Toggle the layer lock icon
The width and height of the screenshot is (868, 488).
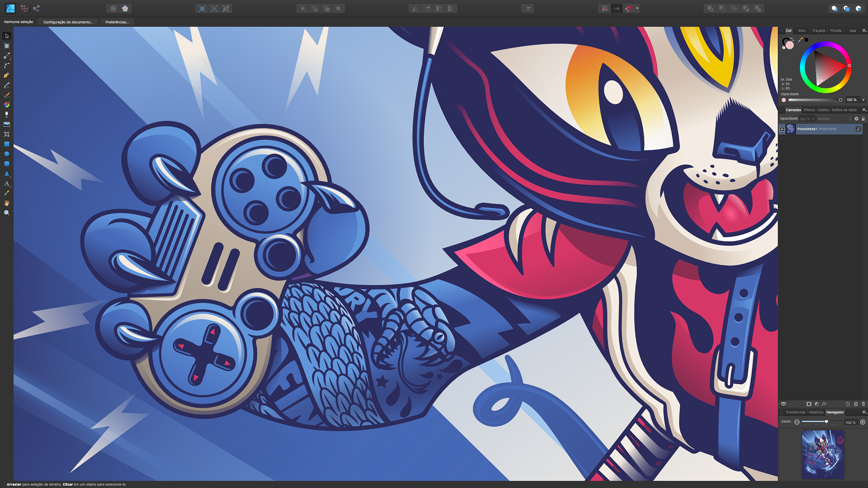pos(863,119)
